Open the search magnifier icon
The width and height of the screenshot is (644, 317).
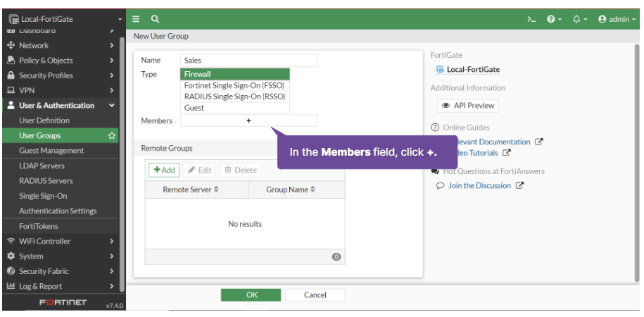[155, 19]
